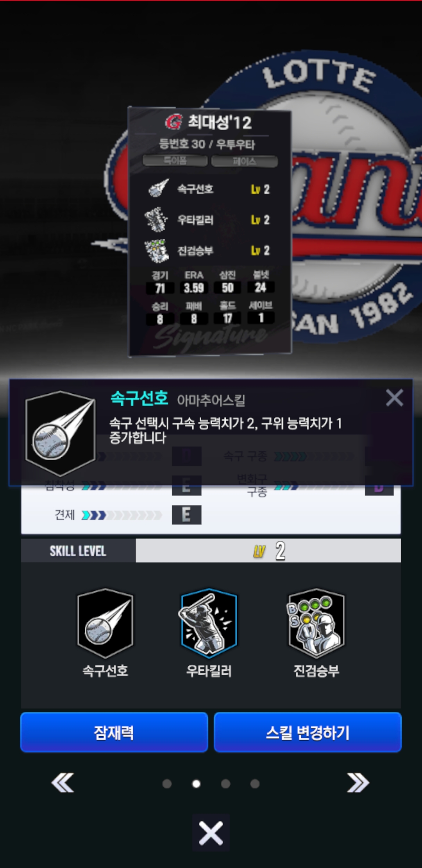
Task: Open the 잠재력 potential screen
Action: (114, 732)
